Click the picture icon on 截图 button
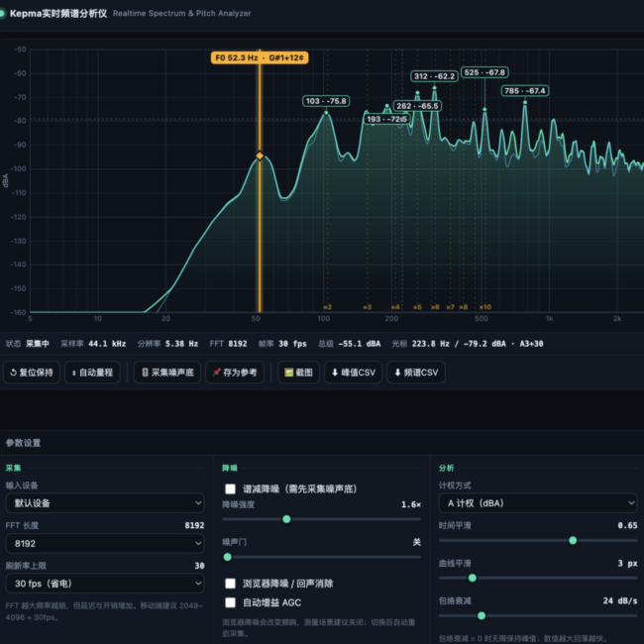The image size is (644, 644). pyautogui.click(x=288, y=373)
